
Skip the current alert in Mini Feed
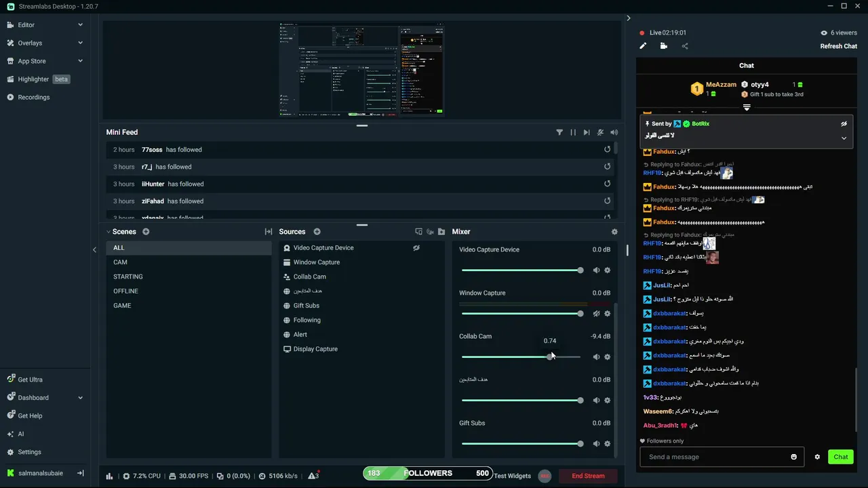click(x=587, y=132)
